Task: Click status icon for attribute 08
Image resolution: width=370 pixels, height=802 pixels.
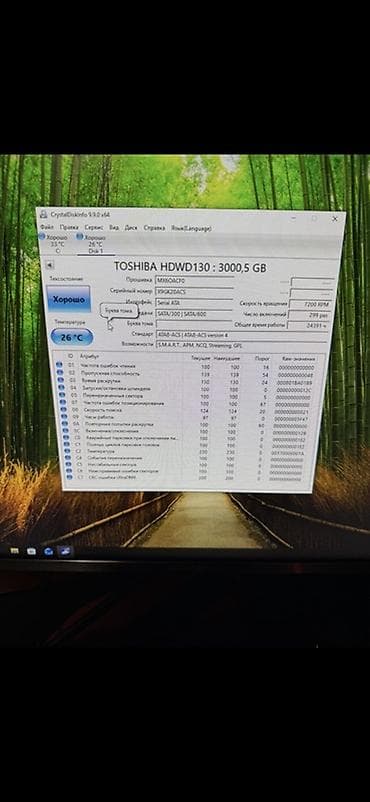Action: point(62,409)
